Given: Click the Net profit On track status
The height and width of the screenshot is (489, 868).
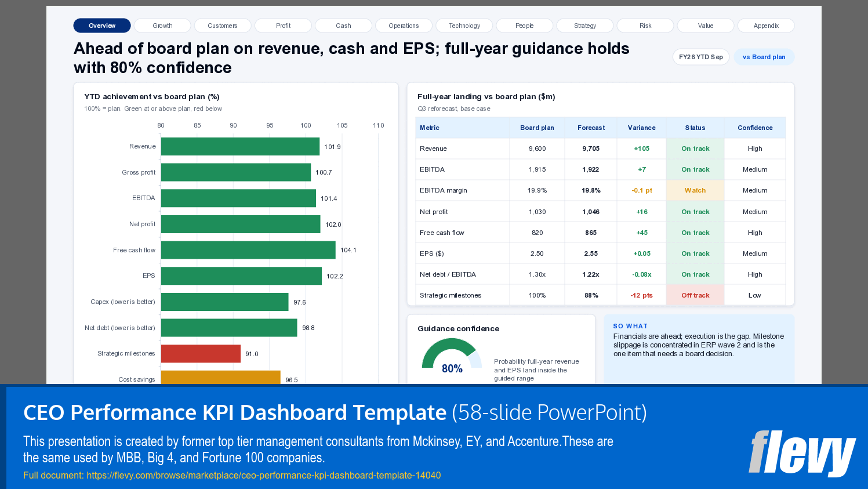Looking at the screenshot, I should [695, 212].
